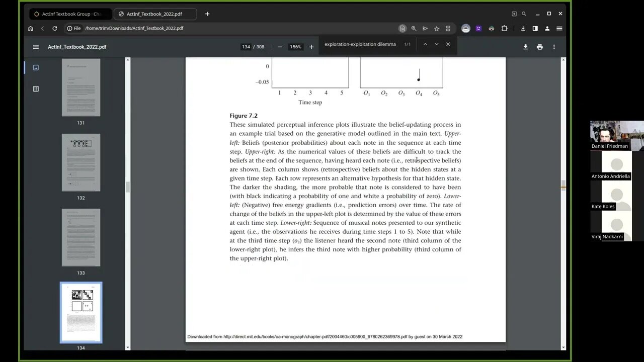The height and width of the screenshot is (362, 644).
Task: Select Kate Koles participant tile
Action: coord(617,196)
